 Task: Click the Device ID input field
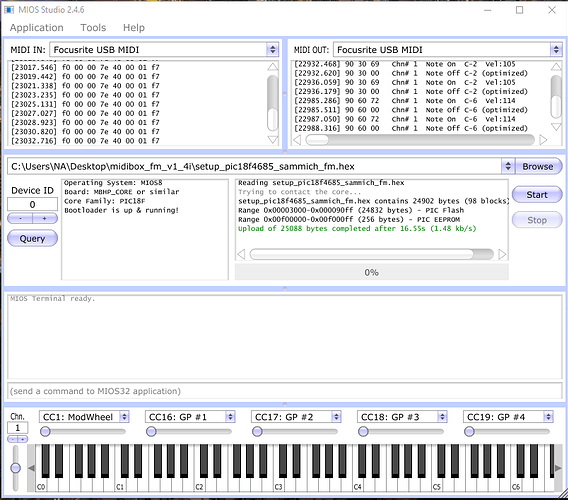32,204
